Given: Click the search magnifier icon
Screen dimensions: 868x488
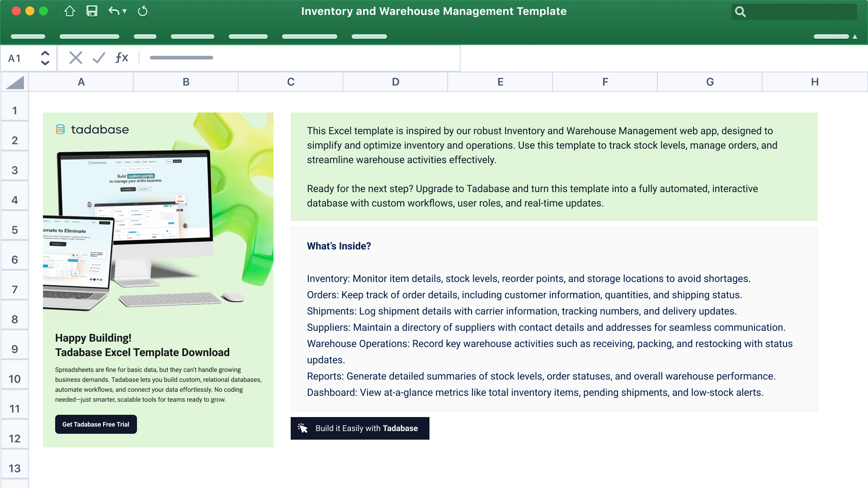Looking at the screenshot, I should click(740, 12).
